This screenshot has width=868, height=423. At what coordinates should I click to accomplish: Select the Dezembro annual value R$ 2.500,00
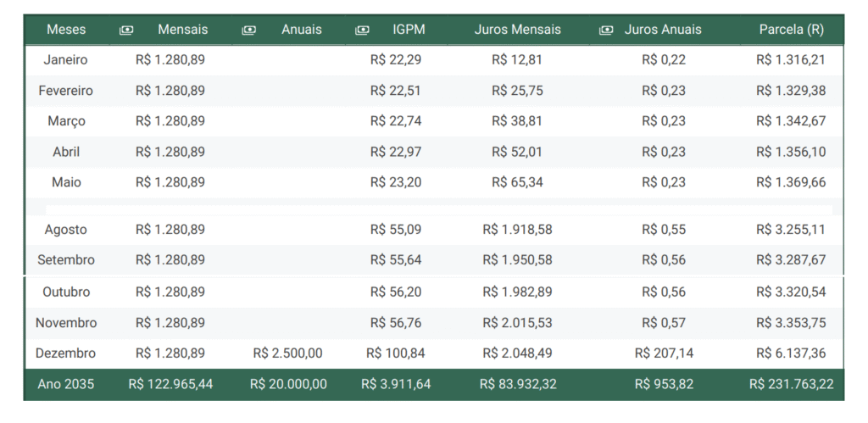pos(288,353)
